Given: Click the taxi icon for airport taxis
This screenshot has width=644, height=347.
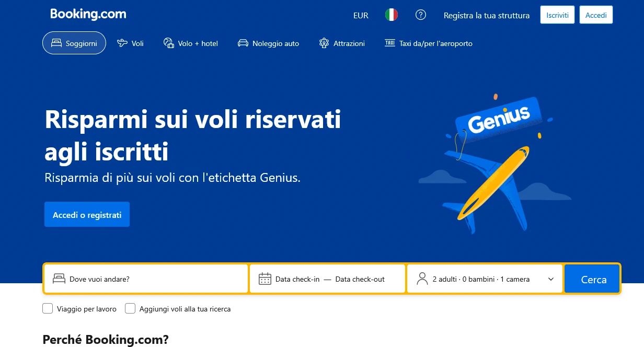Looking at the screenshot, I should click(x=390, y=43).
